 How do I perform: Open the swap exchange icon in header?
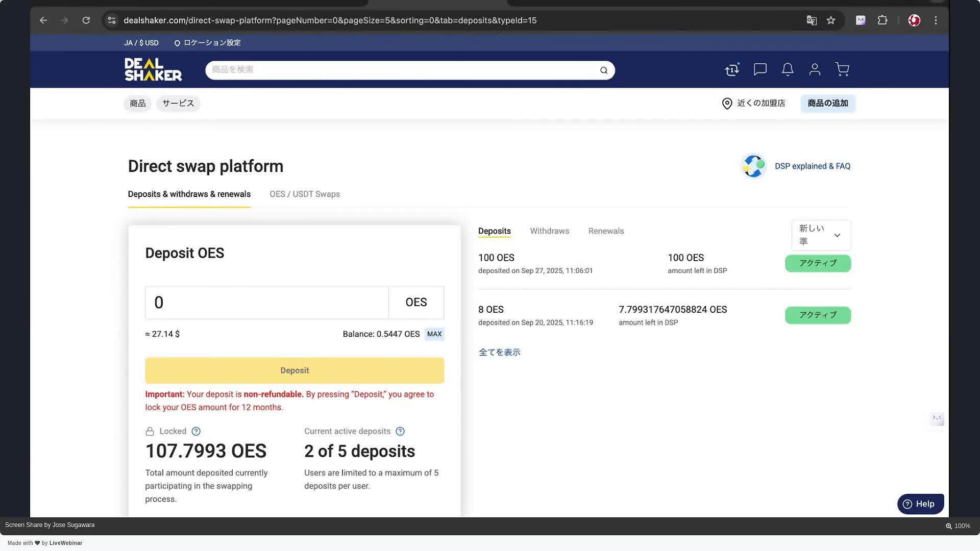(732, 70)
